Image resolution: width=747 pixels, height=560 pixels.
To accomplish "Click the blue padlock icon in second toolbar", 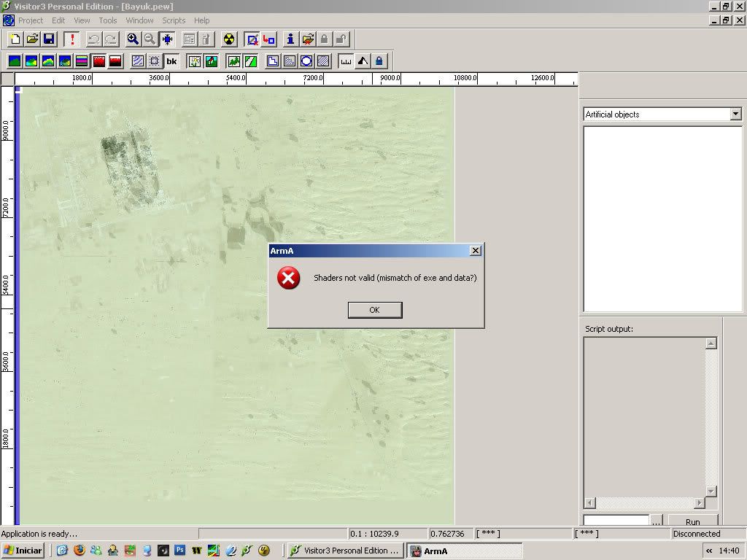I will (379, 61).
